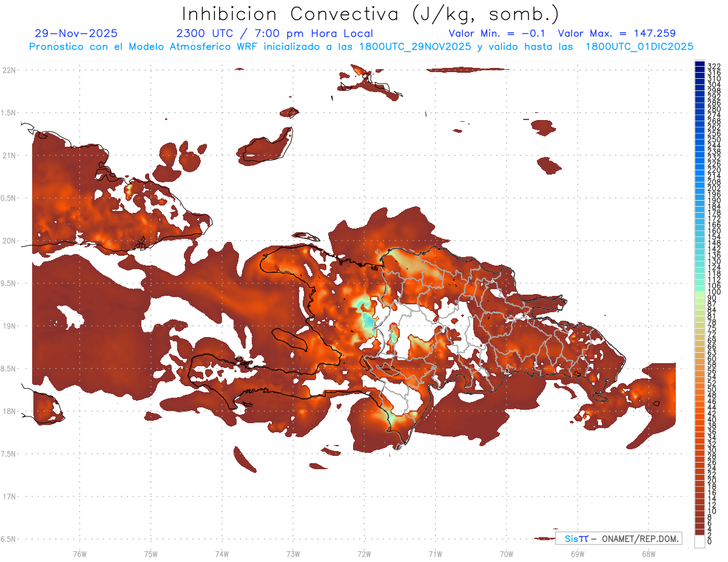This screenshot has width=728, height=562.
Task: Click the '73W' longitude label
Action: (x=292, y=553)
